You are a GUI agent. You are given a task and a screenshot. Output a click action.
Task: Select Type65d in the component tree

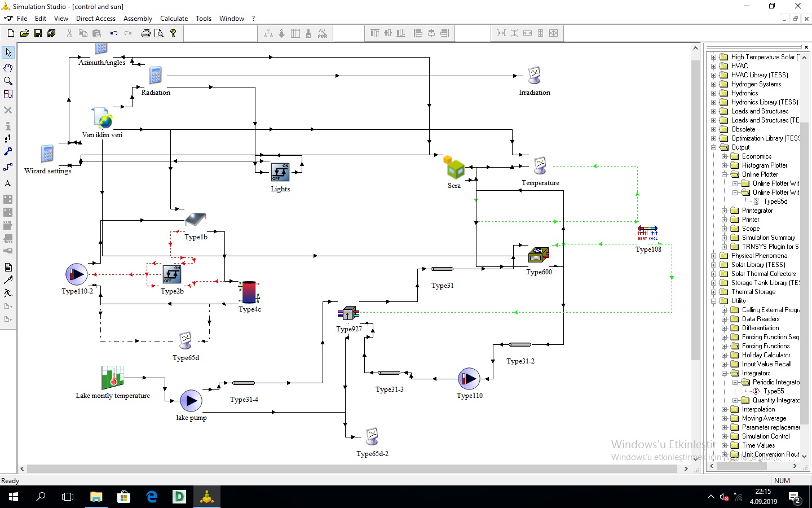pos(775,202)
